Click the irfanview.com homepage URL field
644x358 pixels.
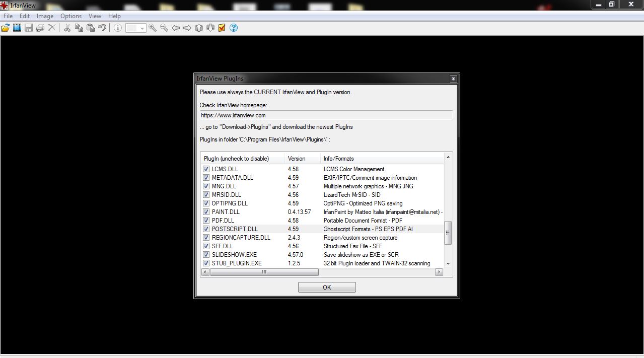(326, 115)
